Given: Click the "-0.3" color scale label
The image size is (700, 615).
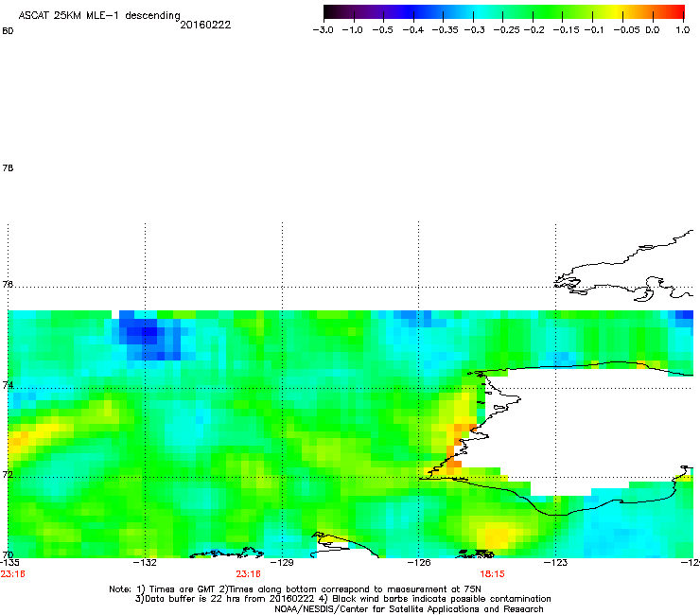Looking at the screenshot, I should 475,30.
